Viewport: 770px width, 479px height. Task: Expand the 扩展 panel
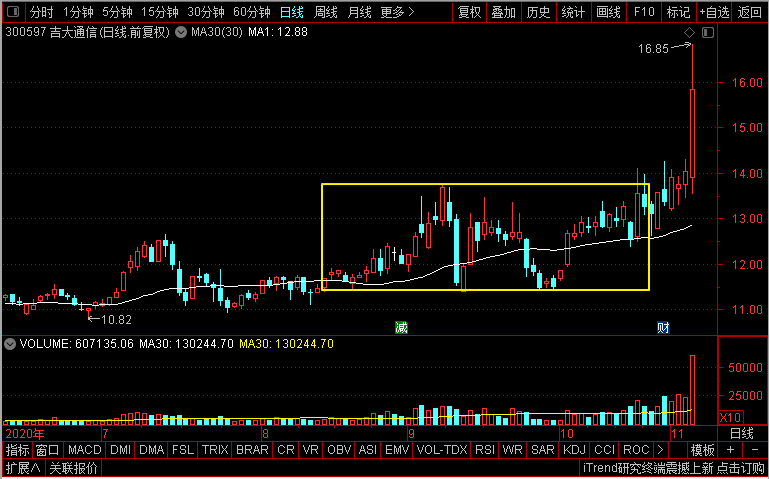tap(23, 469)
